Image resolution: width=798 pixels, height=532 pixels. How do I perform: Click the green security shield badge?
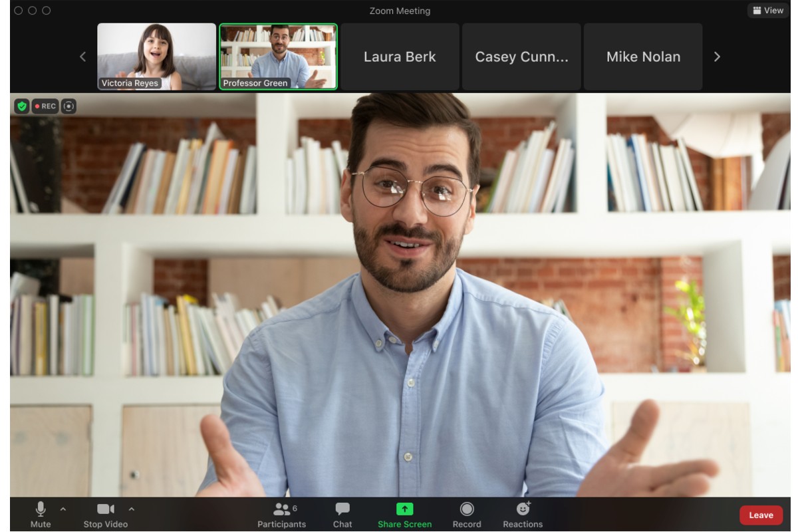(x=20, y=104)
